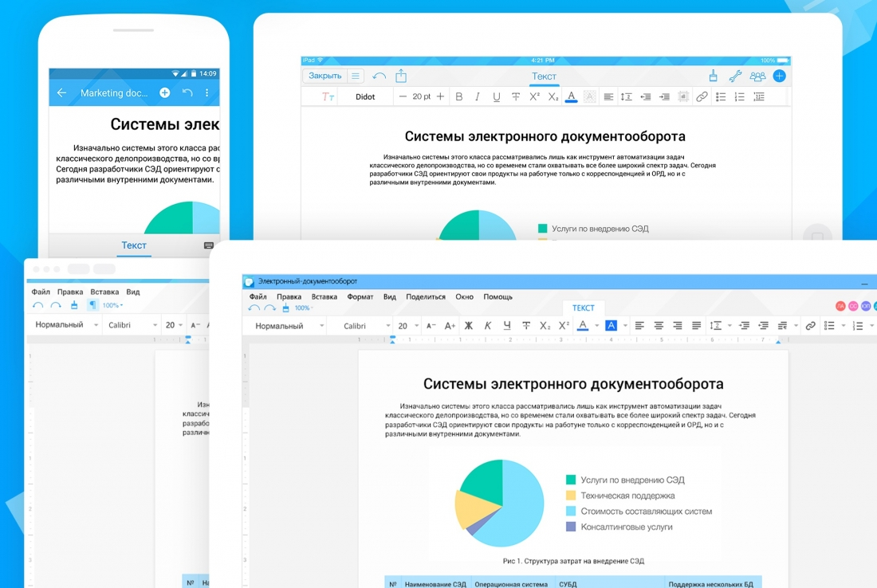
Task: Justify text in desktop toolbar
Action: pos(696,326)
